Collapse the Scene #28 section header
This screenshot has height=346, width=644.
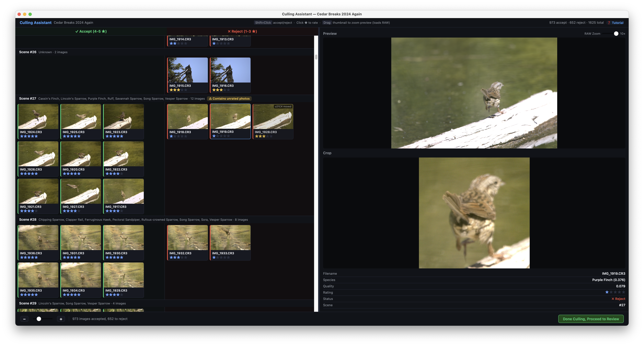(28, 219)
